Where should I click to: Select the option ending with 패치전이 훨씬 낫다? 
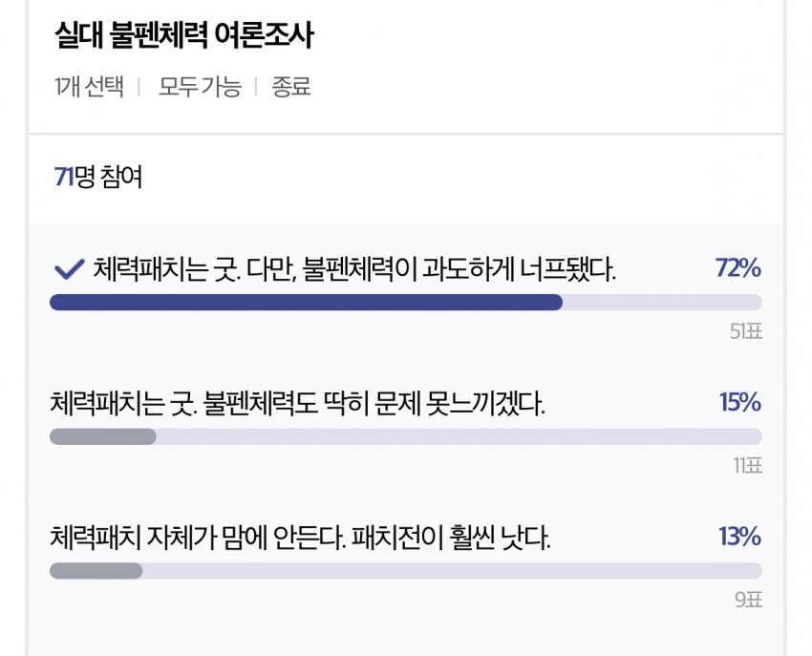point(301,539)
